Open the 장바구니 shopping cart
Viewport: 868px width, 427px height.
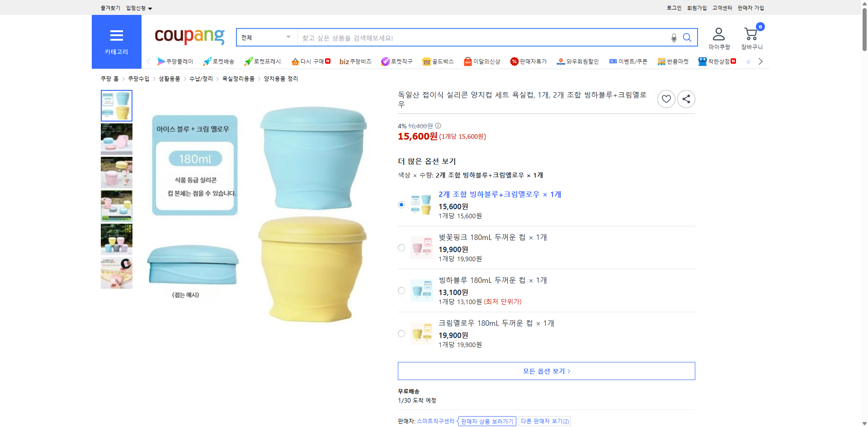(750, 36)
